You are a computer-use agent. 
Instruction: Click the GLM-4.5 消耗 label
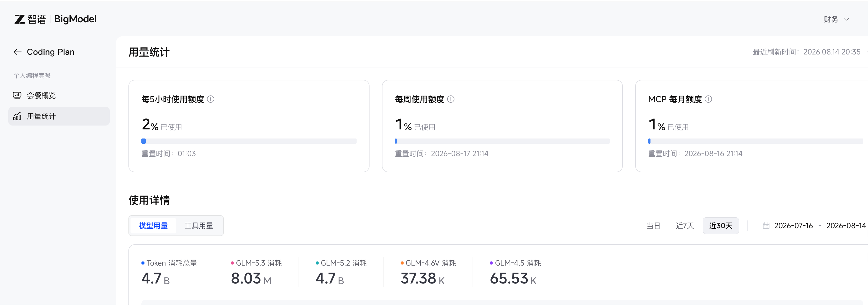tap(518, 263)
